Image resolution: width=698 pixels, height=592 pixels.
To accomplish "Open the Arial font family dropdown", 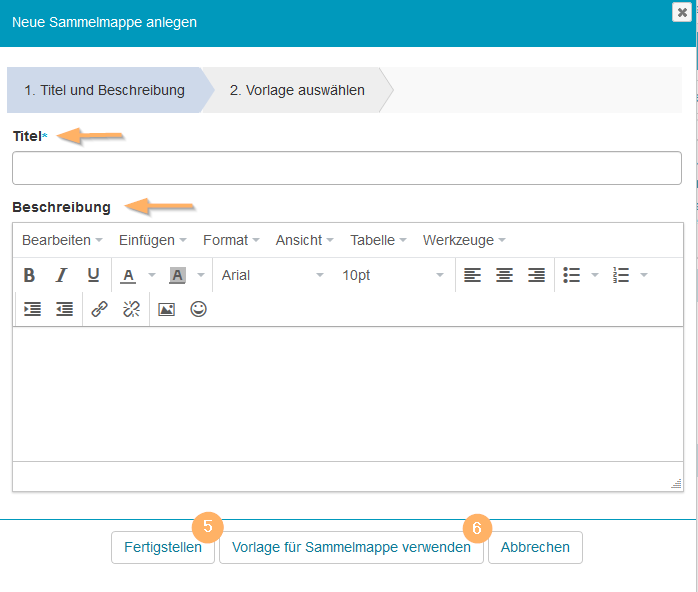I will (x=272, y=275).
